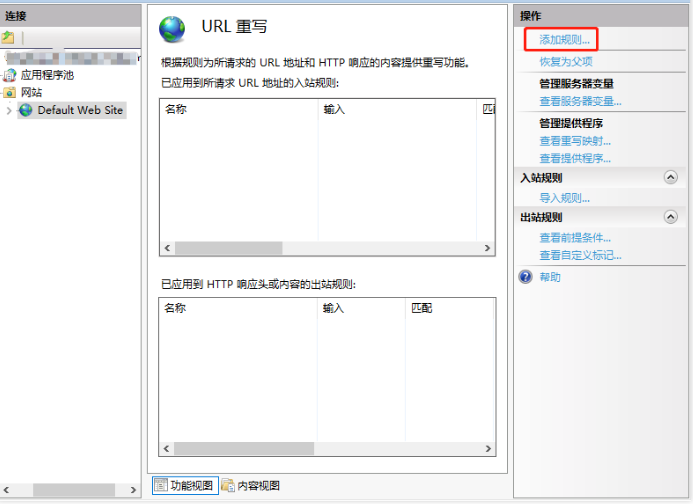Image resolution: width=693 pixels, height=504 pixels.
Task: Switch to the 内容视图 tab
Action: pos(258,486)
